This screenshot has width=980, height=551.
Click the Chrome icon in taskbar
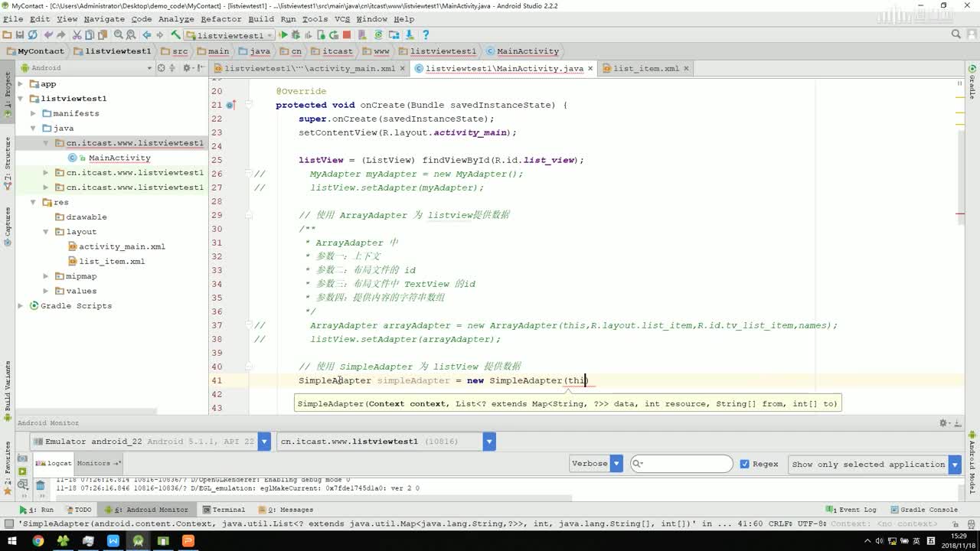click(38, 541)
